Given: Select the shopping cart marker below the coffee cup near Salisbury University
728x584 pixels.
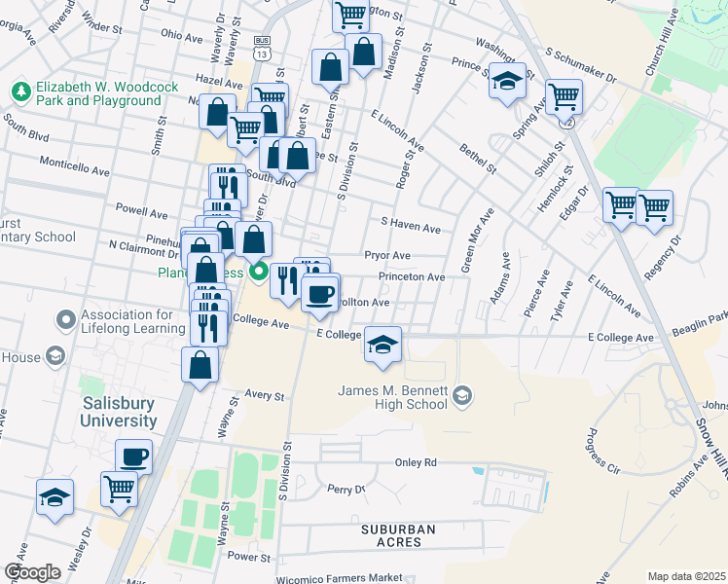Looking at the screenshot, I should [x=120, y=493].
